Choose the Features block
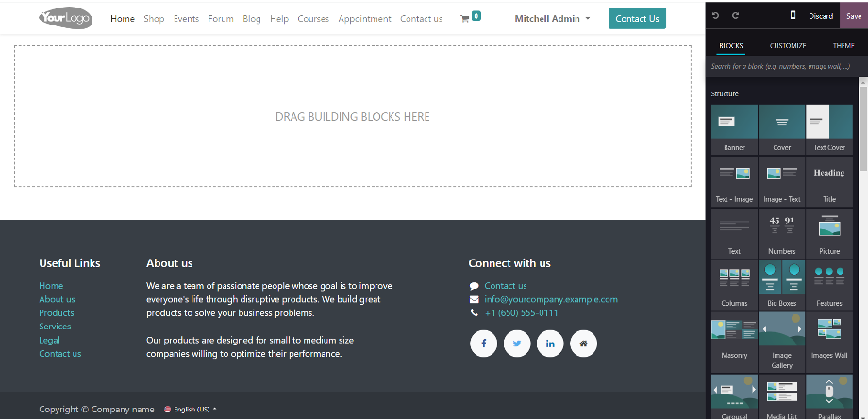Viewport: 868px width, 419px height. coord(829,284)
